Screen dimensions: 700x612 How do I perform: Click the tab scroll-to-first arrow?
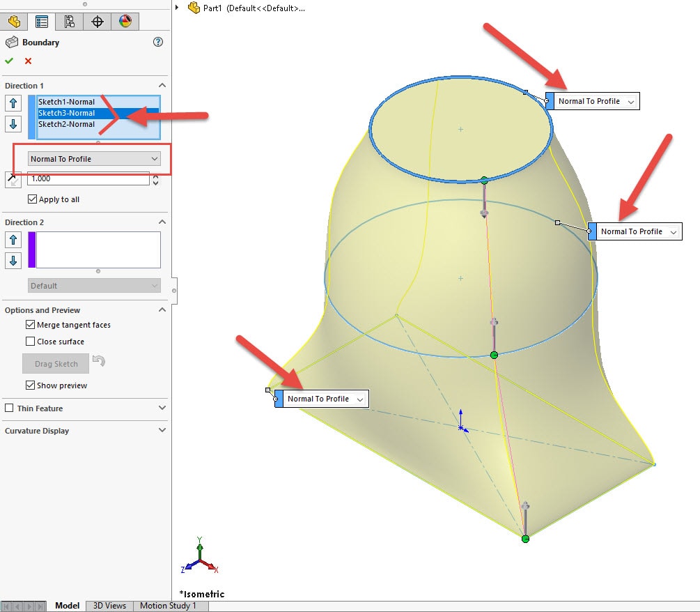click(x=6, y=606)
